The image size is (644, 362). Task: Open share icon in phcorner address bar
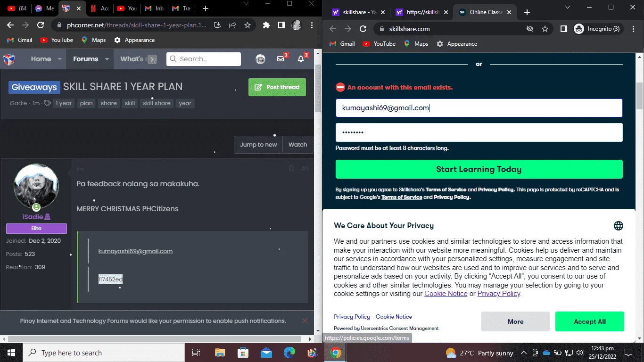tap(232, 25)
